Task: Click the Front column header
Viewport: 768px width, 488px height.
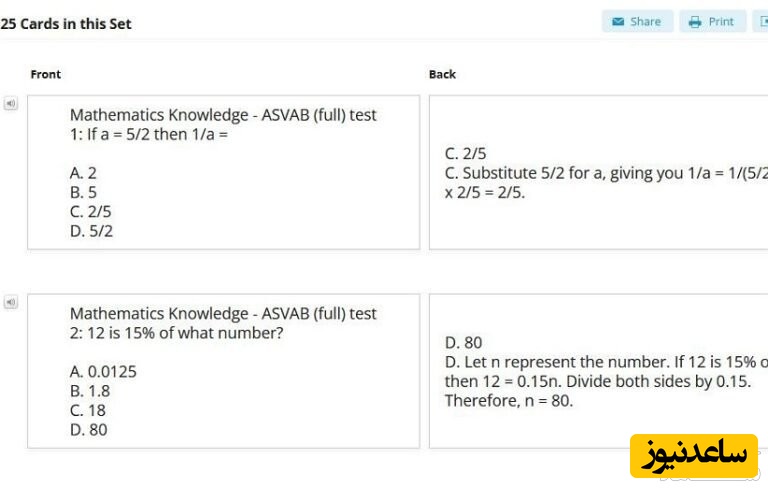Action: point(46,74)
